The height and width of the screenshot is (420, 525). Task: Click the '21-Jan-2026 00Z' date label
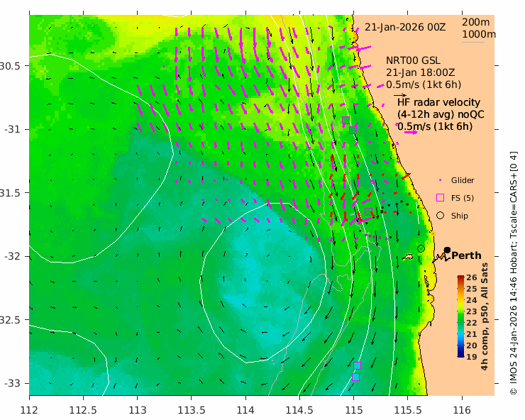pos(405,27)
